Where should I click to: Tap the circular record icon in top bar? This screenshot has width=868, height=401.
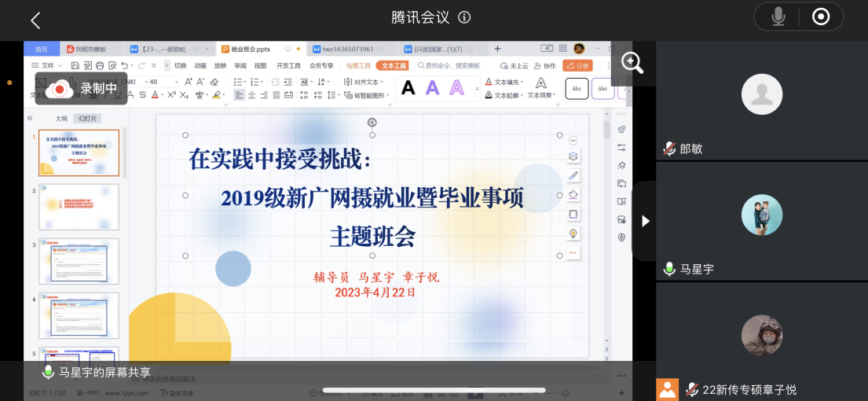(821, 17)
